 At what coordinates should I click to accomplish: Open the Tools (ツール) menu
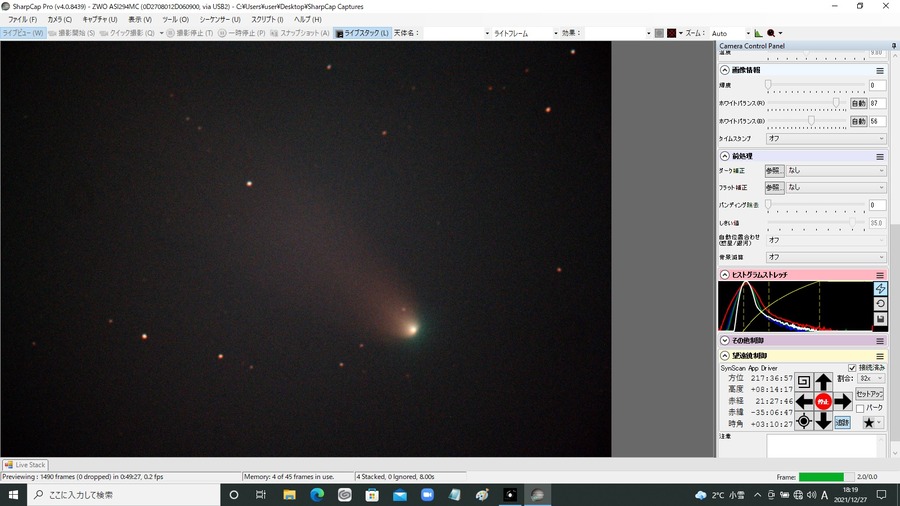pos(175,20)
